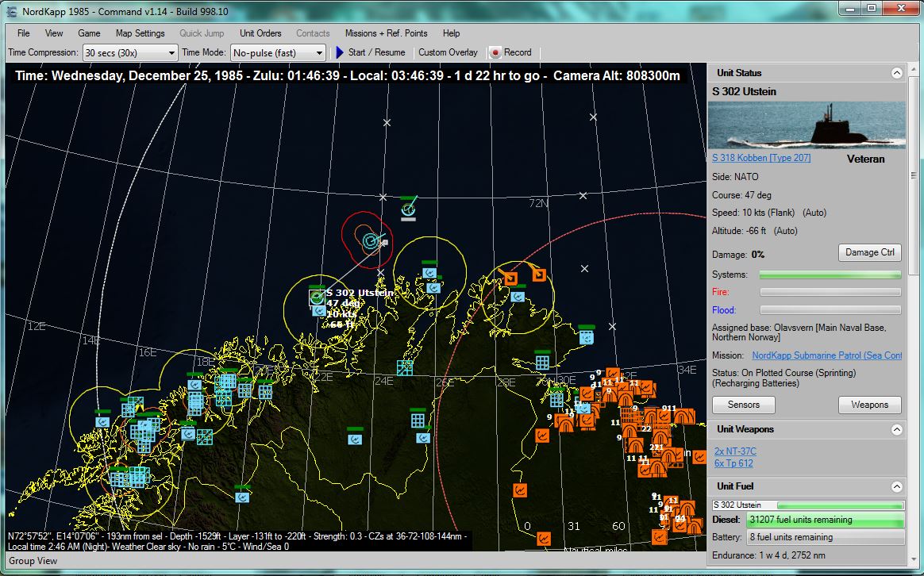Open the Map Settings menu
This screenshot has height=576, width=924.
(141, 33)
